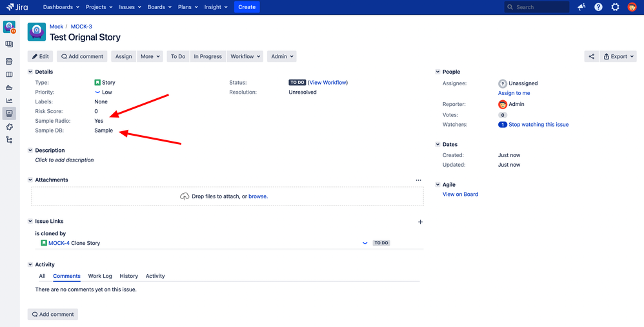
Task: Click the share issue icon
Action: pyautogui.click(x=591, y=56)
